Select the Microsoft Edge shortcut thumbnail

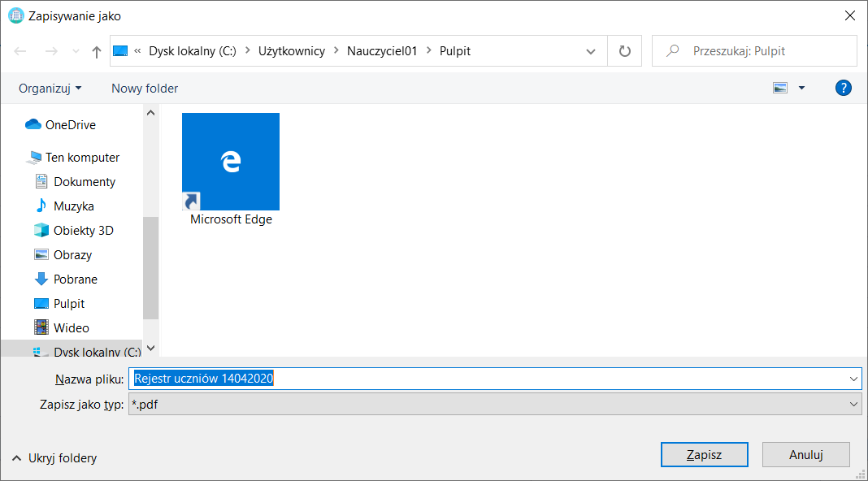coord(231,162)
